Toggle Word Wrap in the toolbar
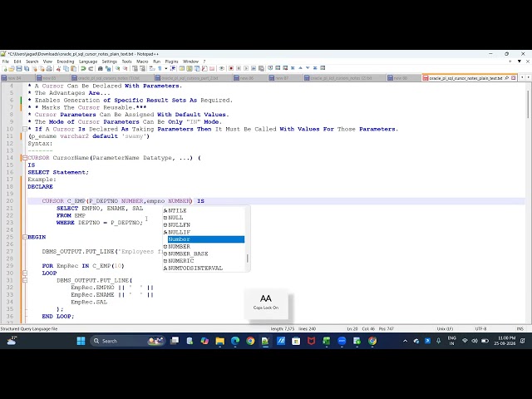 point(151,68)
